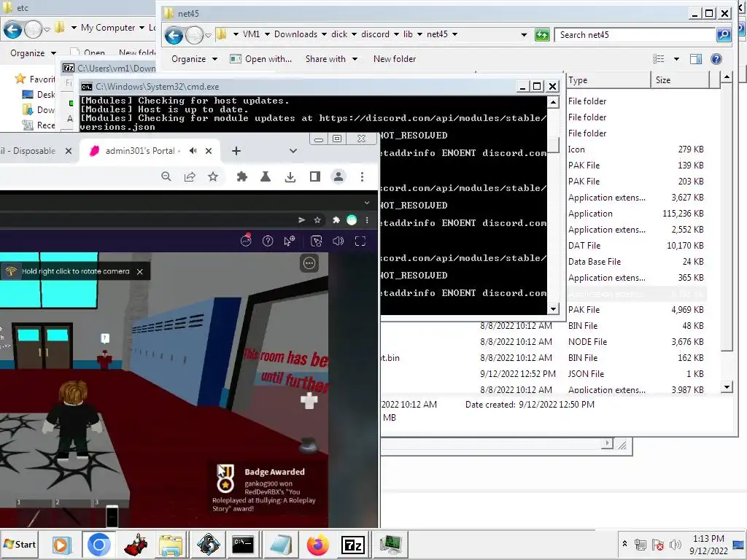Open Chrome profile avatar icon
The height and width of the screenshot is (560, 747).
[x=338, y=176]
